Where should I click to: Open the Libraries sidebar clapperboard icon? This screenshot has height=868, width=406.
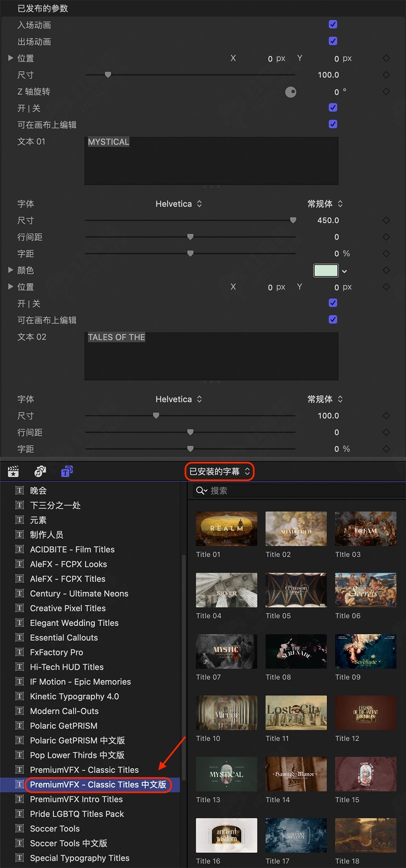tap(13, 471)
